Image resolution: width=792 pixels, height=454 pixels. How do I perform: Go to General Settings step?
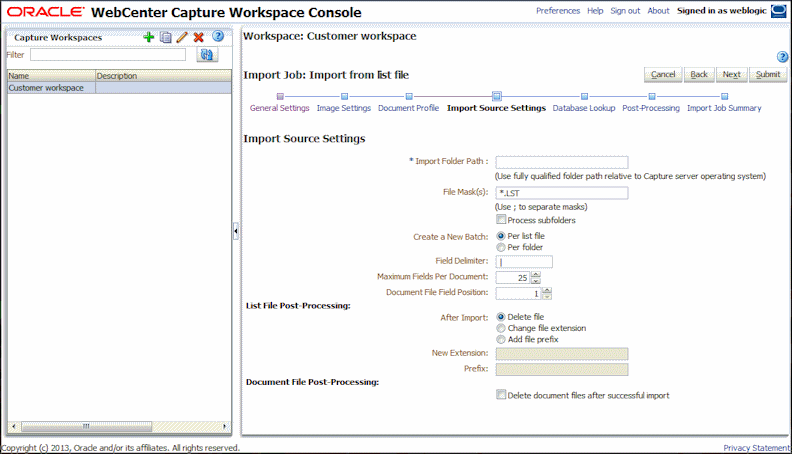(279, 108)
